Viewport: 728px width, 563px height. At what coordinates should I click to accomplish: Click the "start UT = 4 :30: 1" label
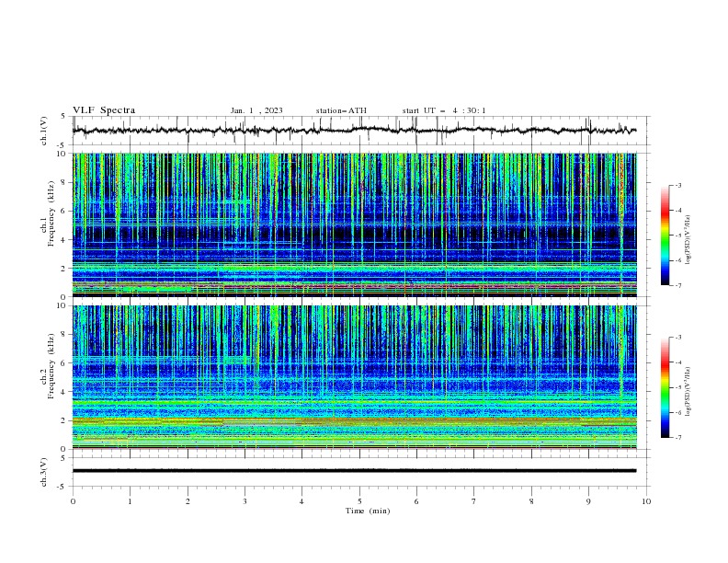pyautogui.click(x=444, y=110)
